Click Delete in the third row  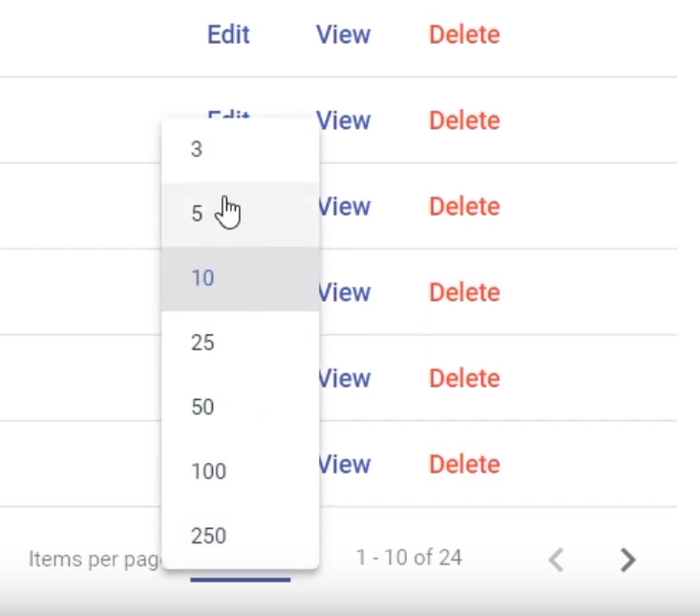[464, 206]
